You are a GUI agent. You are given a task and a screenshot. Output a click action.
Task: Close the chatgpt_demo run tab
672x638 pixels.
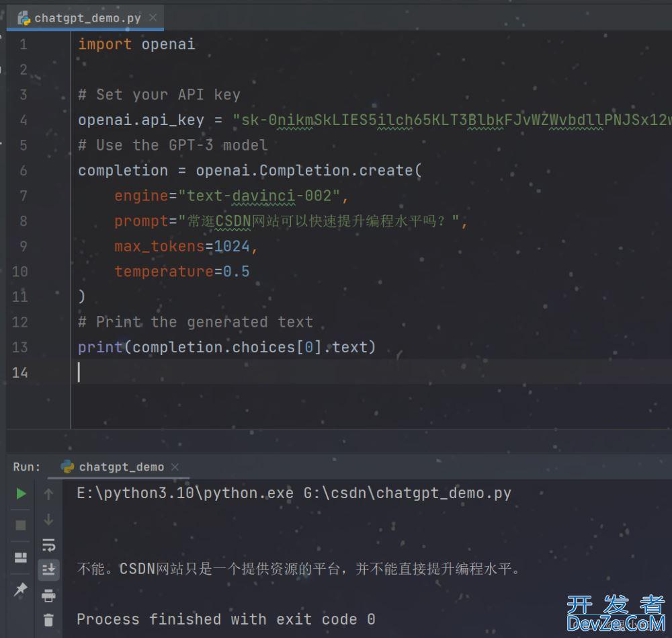pyautogui.click(x=175, y=467)
